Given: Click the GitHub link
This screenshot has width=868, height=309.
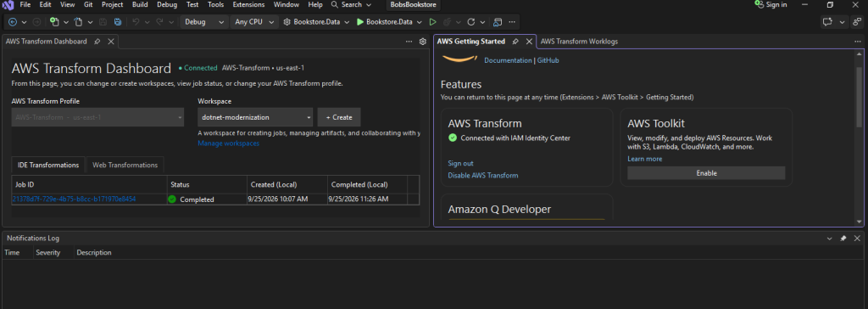Looking at the screenshot, I should 548,60.
